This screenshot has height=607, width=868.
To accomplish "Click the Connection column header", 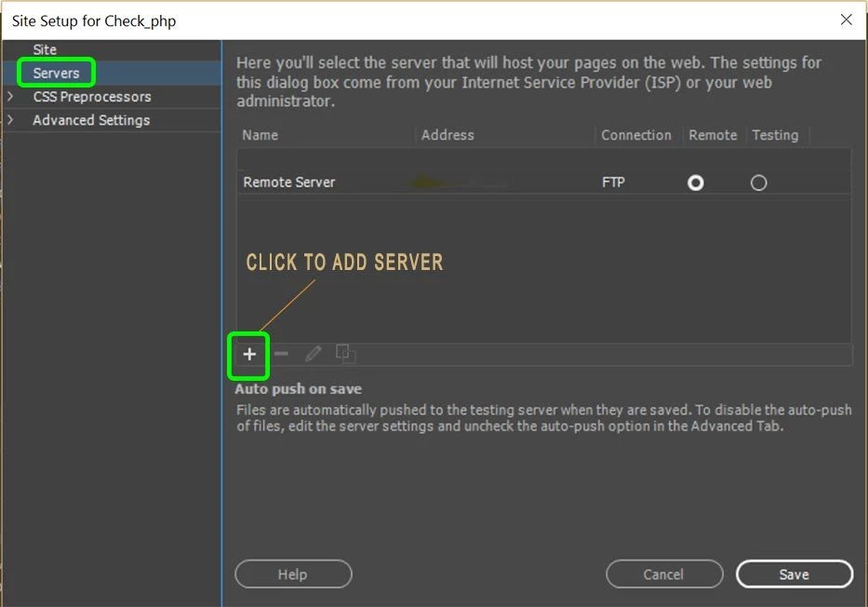I will [x=636, y=135].
